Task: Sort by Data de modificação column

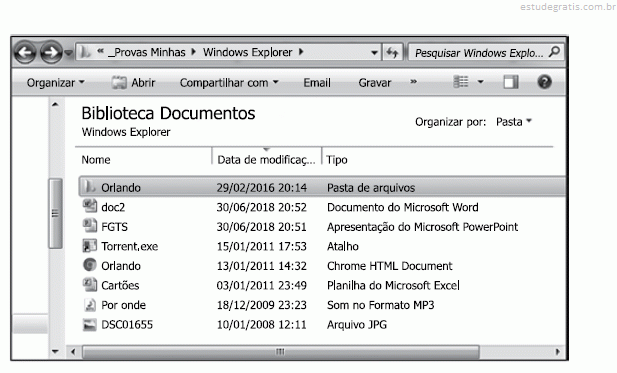Action: tap(267, 159)
